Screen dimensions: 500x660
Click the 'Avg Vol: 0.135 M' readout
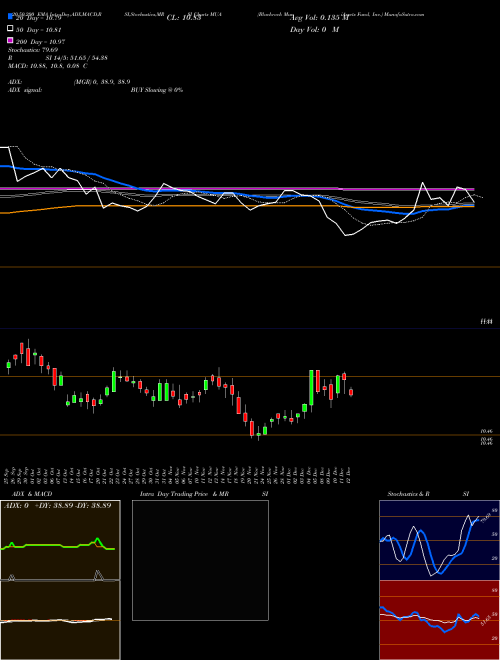coord(320,18)
